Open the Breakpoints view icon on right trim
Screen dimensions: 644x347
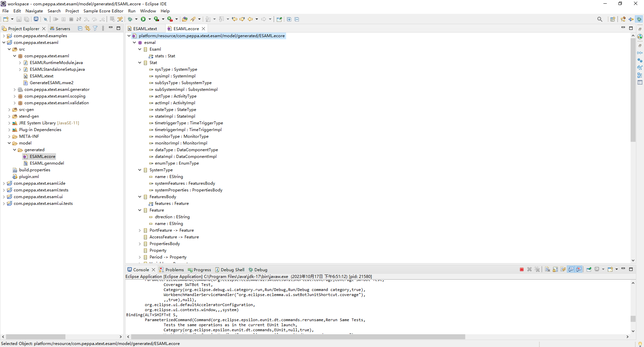[640, 60]
